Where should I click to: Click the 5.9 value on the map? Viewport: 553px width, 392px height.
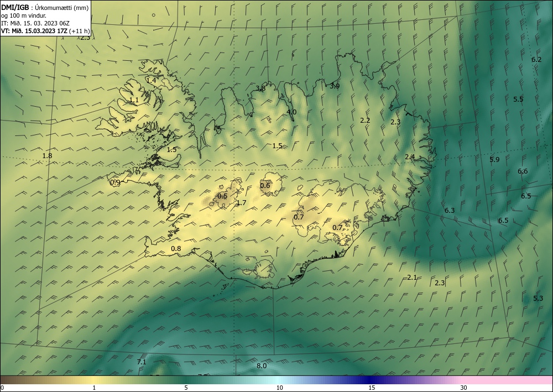point(494,160)
